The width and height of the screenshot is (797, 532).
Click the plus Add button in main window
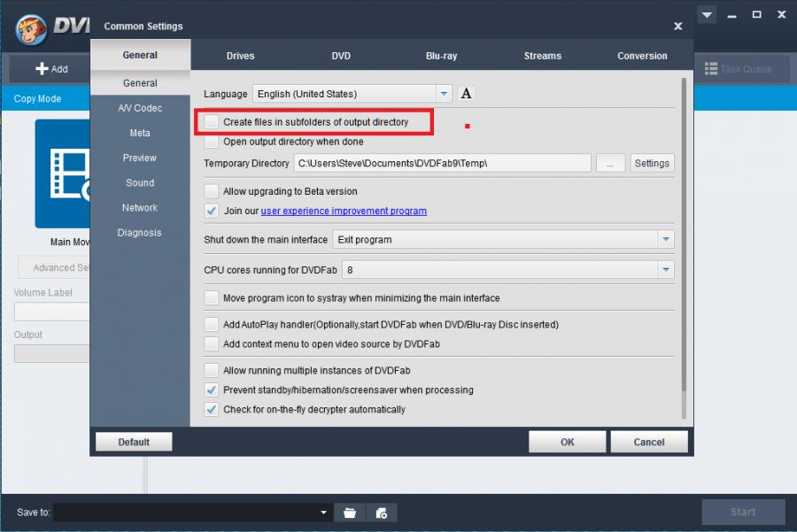click(x=51, y=68)
